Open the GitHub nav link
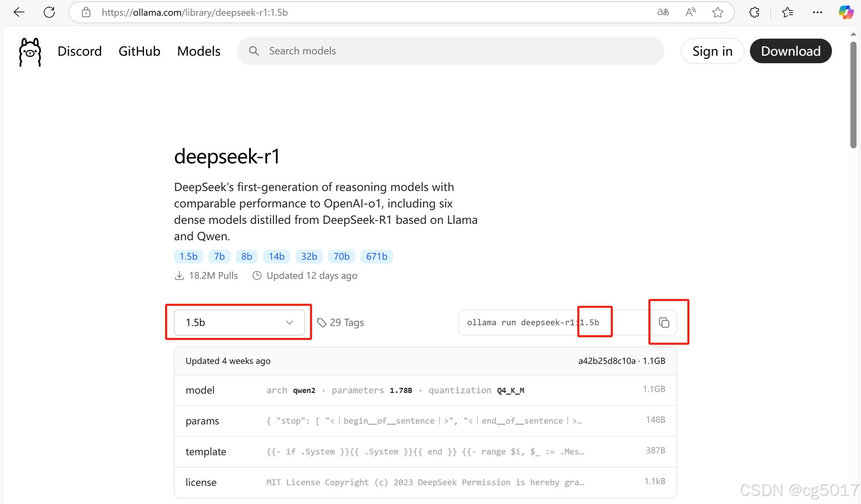The width and height of the screenshot is (861, 504). pos(139,51)
